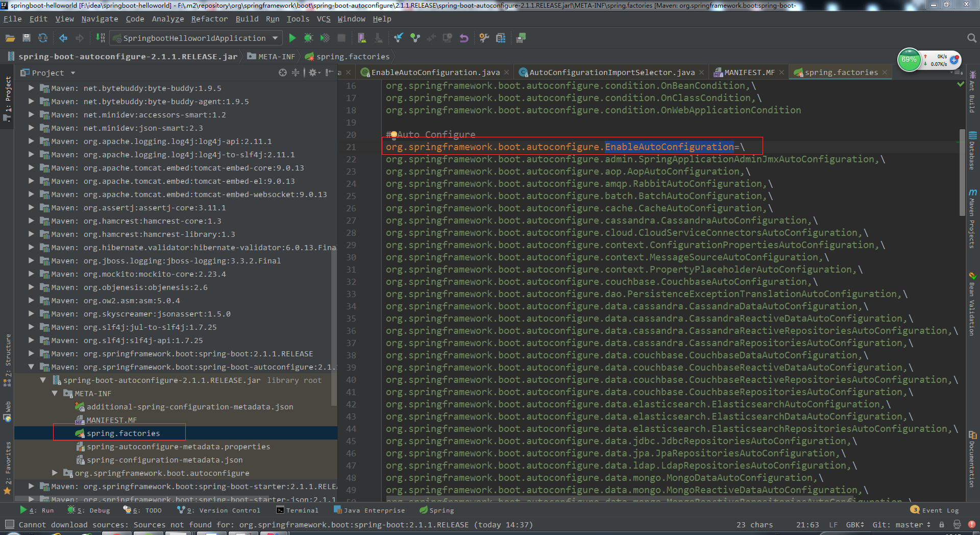
Task: Expand the org.springframework.boot.autoconfigure package node
Action: (55, 473)
